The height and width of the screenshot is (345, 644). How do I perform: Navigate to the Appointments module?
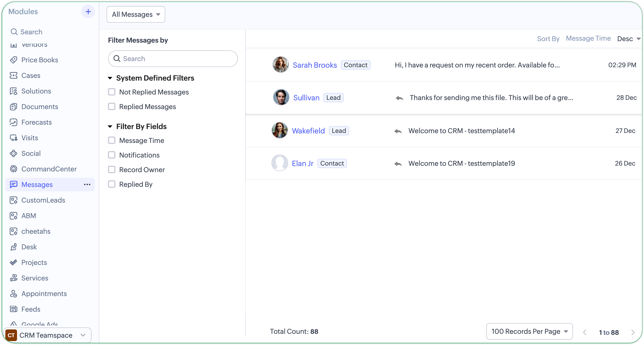click(x=44, y=293)
